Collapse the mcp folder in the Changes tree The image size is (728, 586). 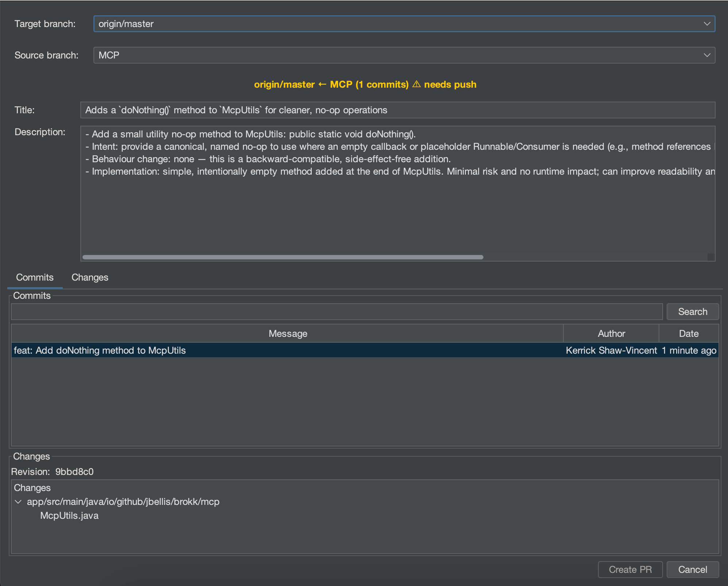click(x=18, y=501)
